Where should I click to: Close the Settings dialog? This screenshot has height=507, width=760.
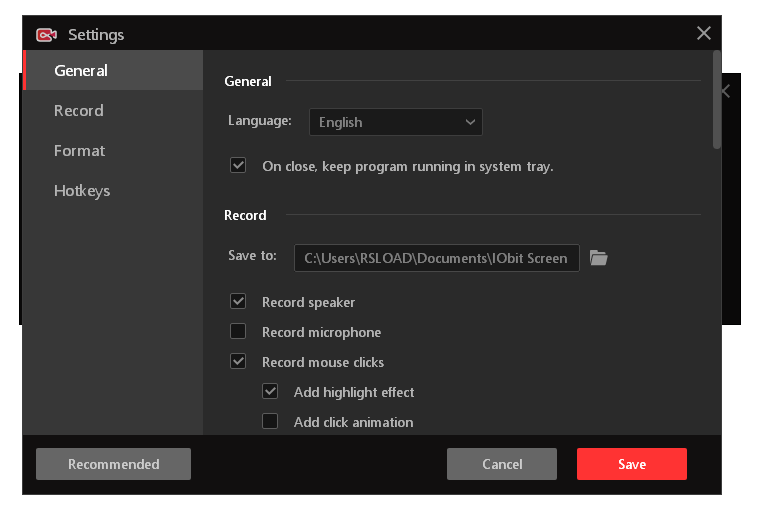704,33
